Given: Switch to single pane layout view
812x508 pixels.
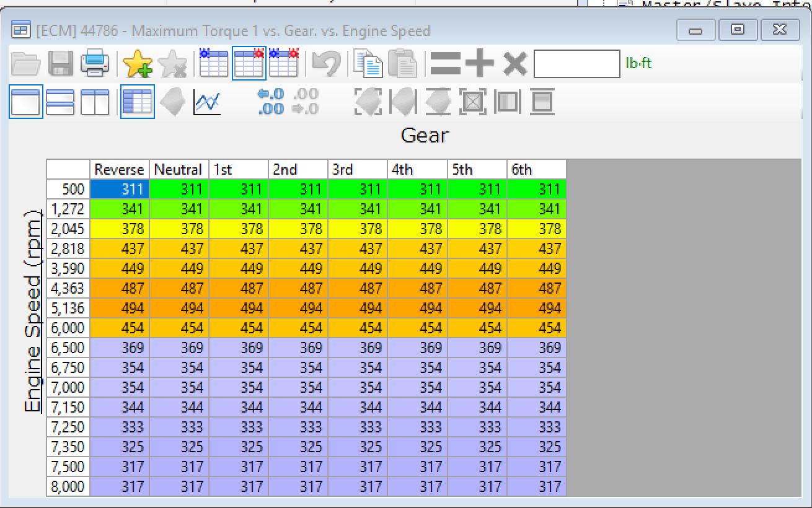Looking at the screenshot, I should point(26,102).
